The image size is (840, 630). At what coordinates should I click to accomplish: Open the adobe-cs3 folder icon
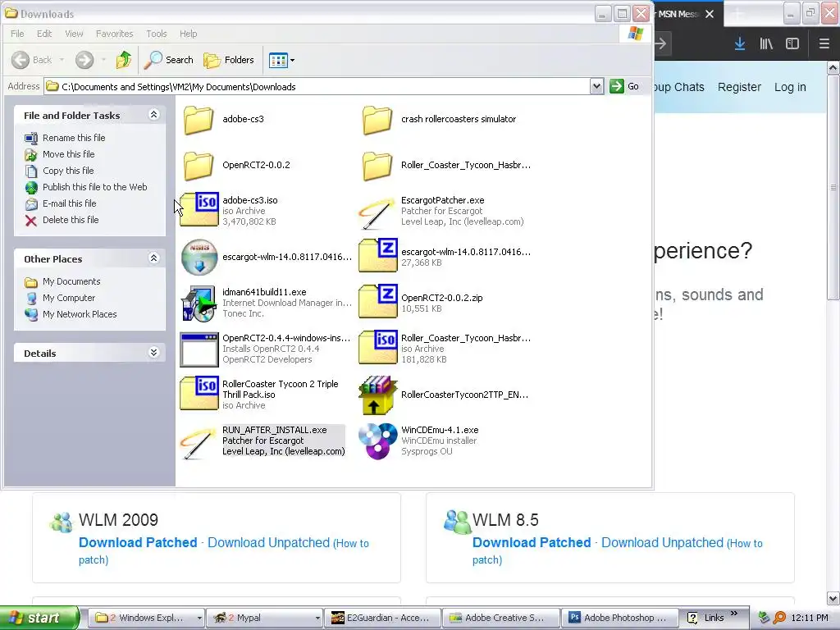click(199, 120)
